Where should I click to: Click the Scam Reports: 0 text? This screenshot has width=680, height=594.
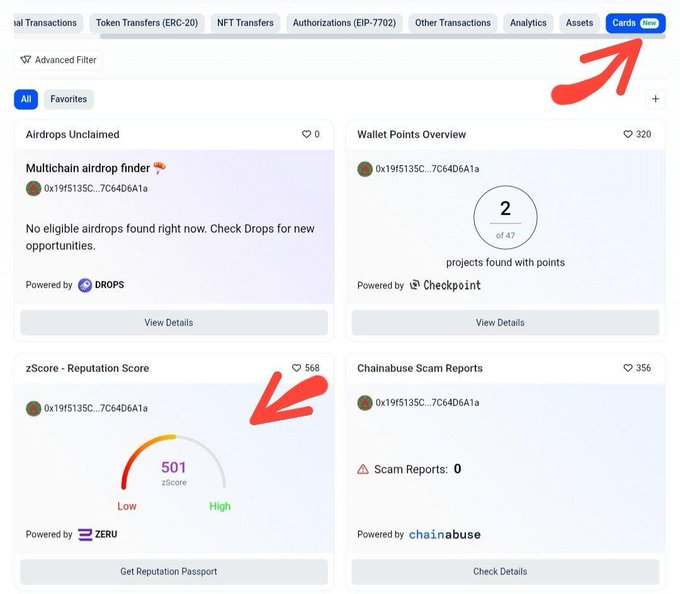pos(417,469)
